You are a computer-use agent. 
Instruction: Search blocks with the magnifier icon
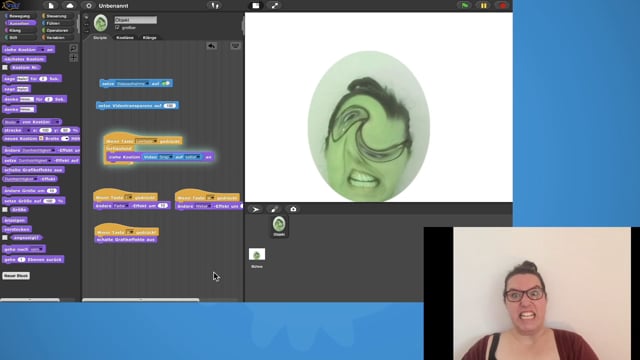click(73, 48)
